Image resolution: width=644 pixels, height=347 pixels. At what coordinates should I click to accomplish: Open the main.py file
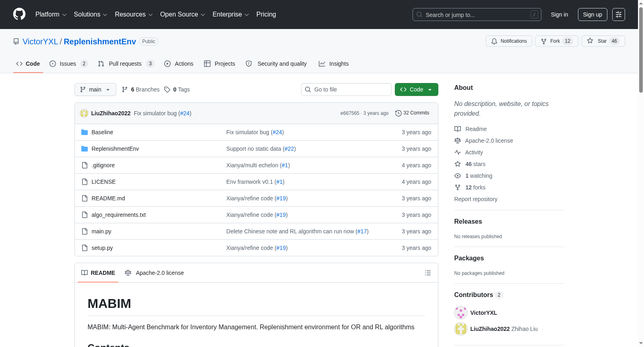[101, 231]
